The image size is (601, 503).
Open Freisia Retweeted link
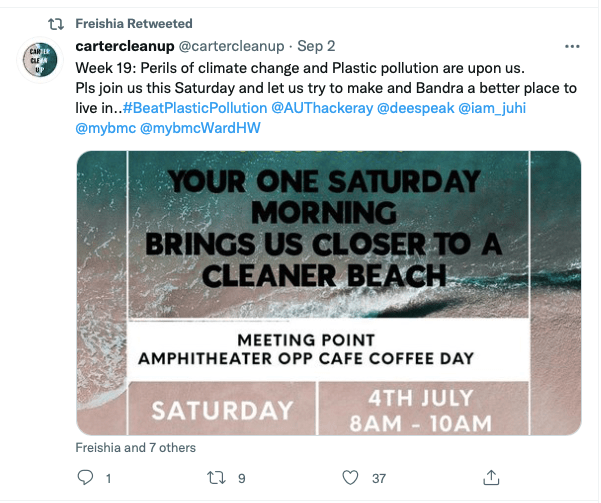[134, 23]
